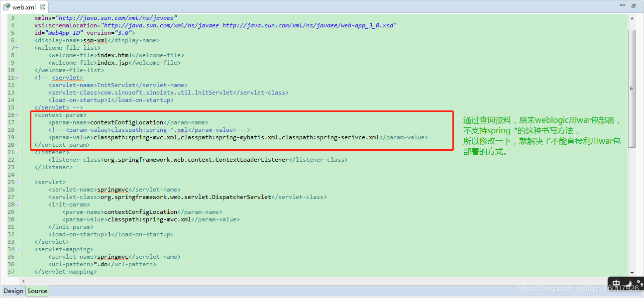
Task: Click the closing servlet-mapping tag
Action: coord(66,272)
